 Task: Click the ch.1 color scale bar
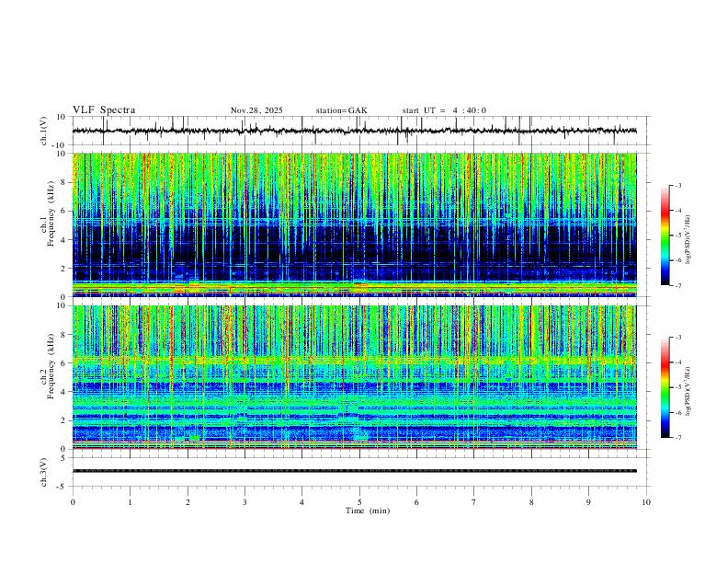(665, 236)
